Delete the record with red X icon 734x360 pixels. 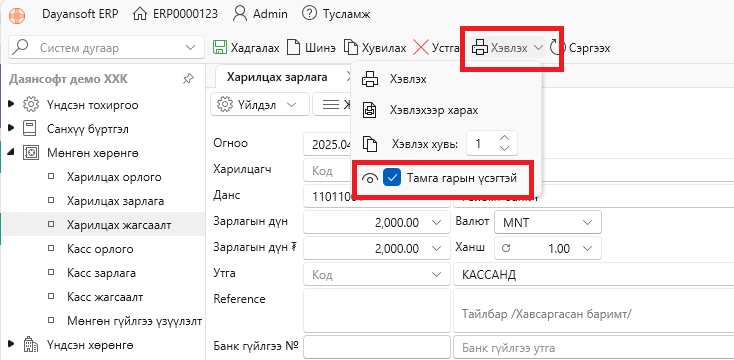click(x=421, y=48)
